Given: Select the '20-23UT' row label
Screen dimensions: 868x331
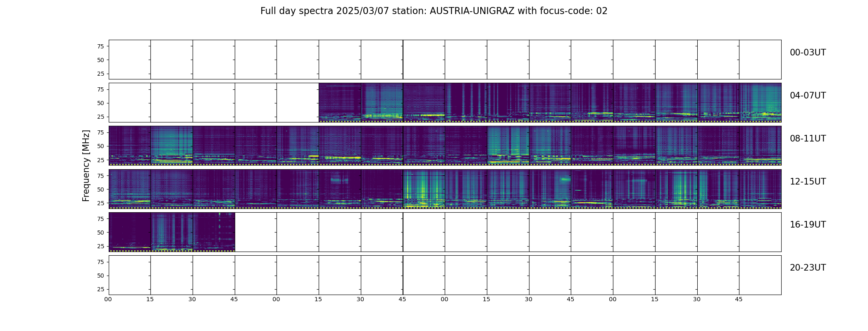Looking at the screenshot, I should pos(808,268).
